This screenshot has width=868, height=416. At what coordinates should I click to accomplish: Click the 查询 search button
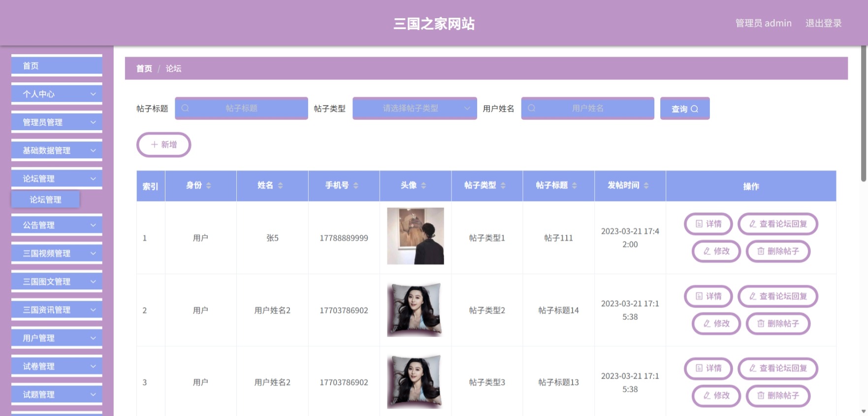[685, 108]
